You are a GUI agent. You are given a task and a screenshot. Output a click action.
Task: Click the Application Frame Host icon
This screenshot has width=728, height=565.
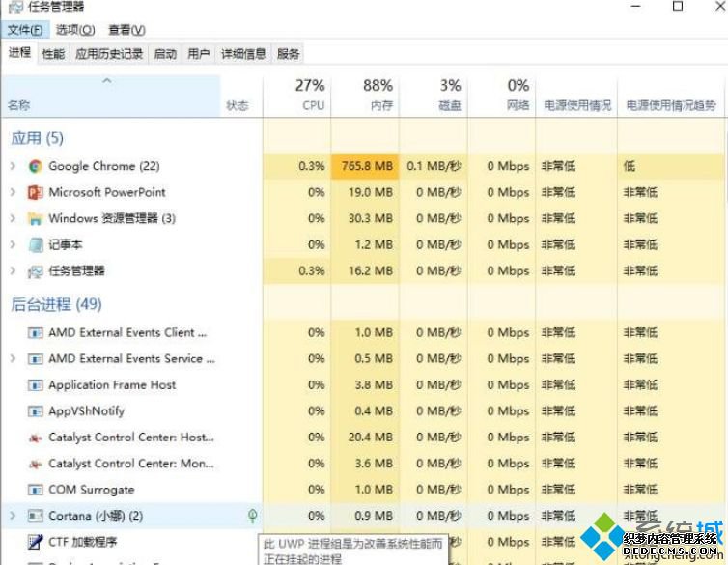36,385
